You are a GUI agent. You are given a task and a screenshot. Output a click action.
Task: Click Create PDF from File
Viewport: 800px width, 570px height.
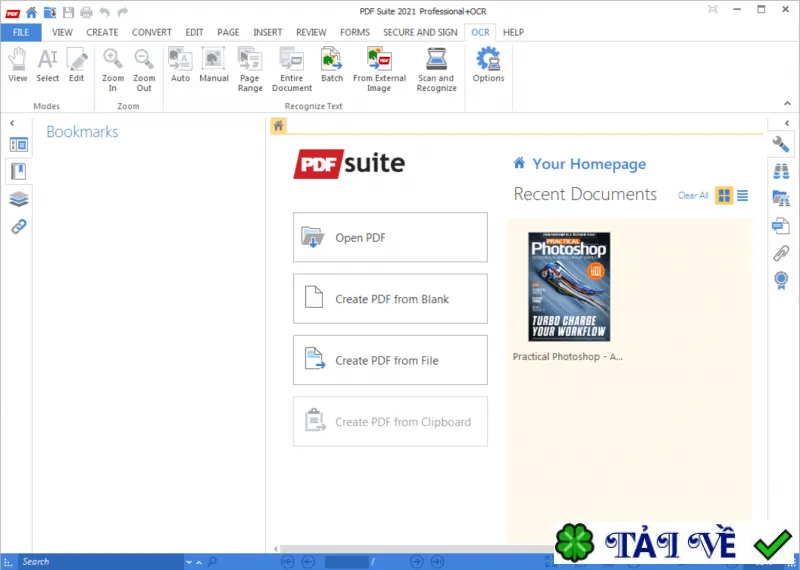point(390,360)
